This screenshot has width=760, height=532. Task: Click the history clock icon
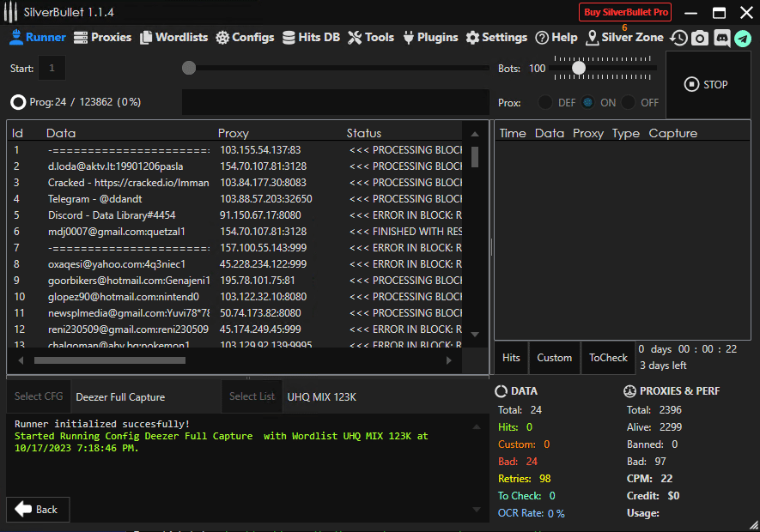coord(678,38)
